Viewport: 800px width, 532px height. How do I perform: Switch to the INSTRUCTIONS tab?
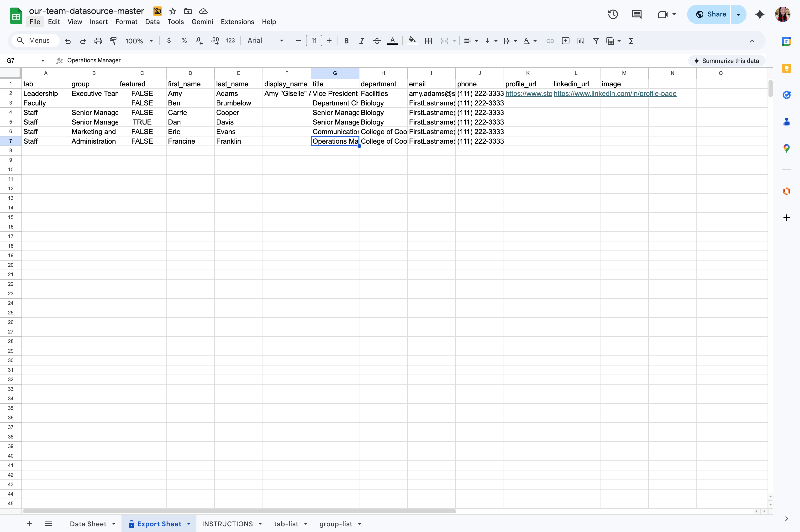coord(227,524)
